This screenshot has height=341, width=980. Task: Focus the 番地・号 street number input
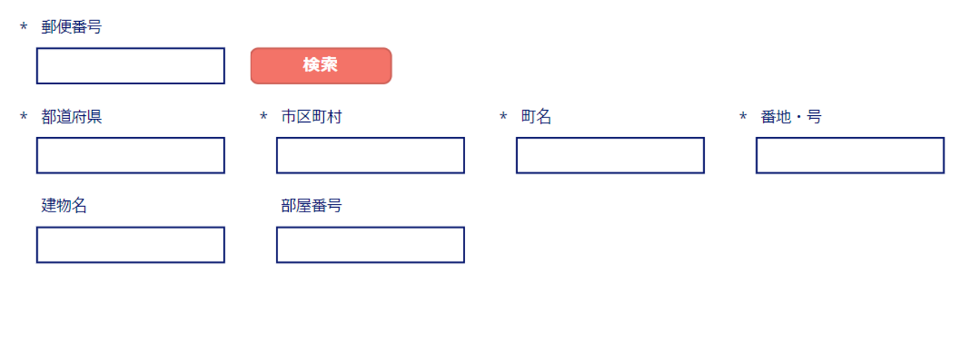click(x=850, y=155)
